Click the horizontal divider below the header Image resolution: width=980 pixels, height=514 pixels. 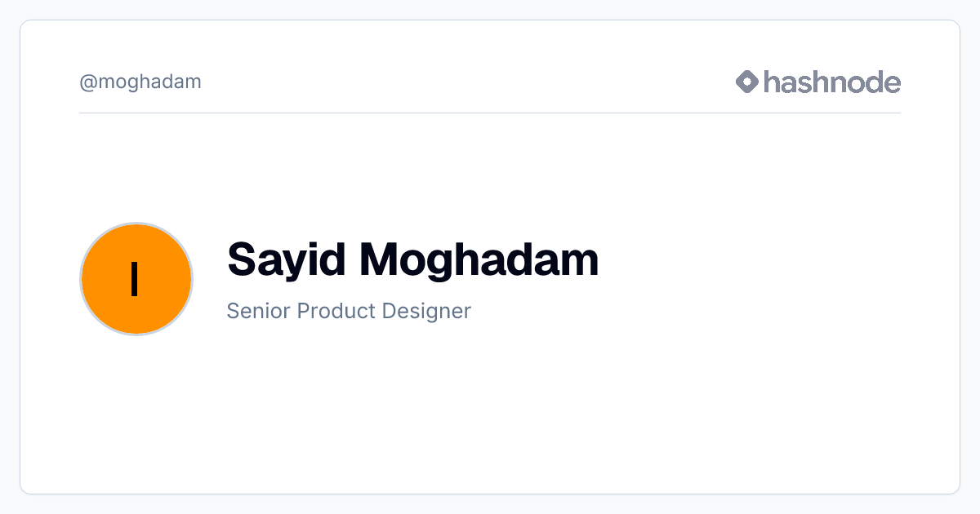[x=490, y=113]
